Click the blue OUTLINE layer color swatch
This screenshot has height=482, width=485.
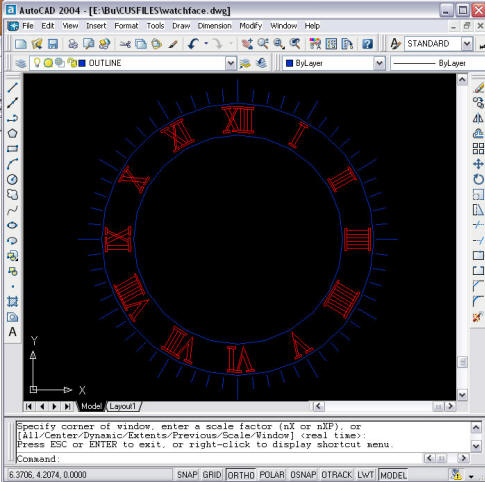pyautogui.click(x=82, y=63)
